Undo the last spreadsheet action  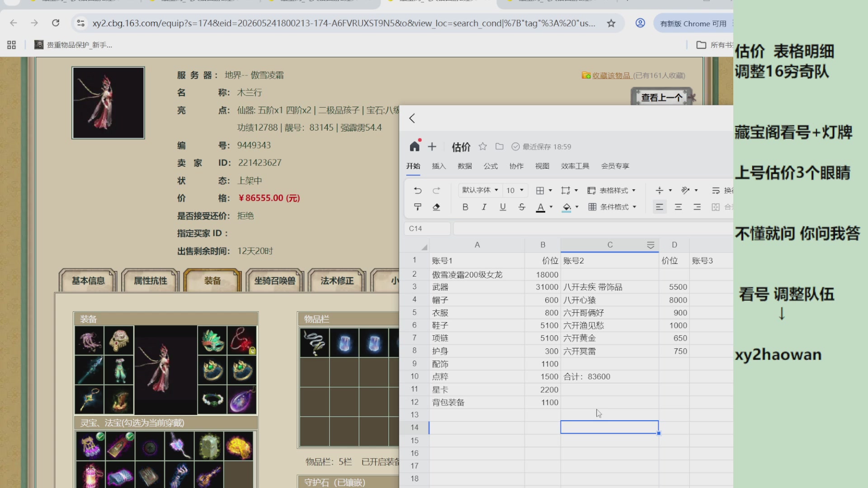[418, 190]
